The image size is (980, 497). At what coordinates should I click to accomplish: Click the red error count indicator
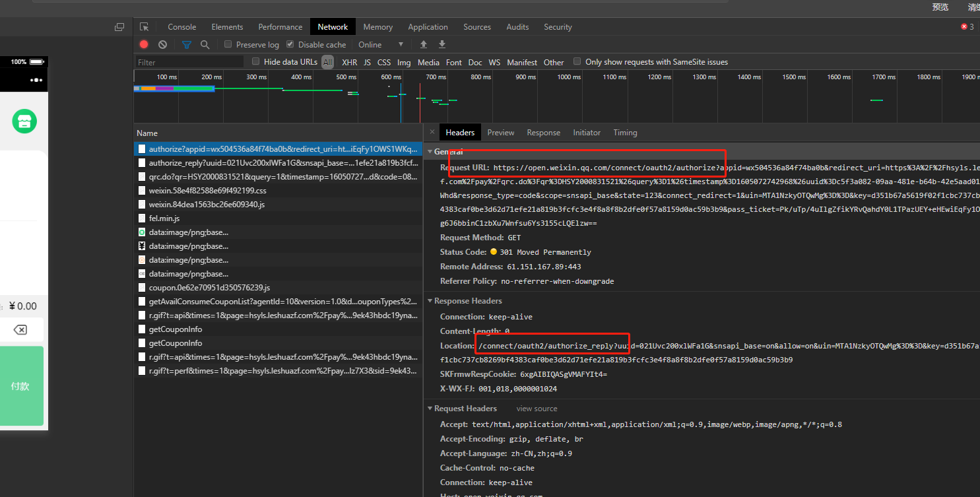pos(967,27)
